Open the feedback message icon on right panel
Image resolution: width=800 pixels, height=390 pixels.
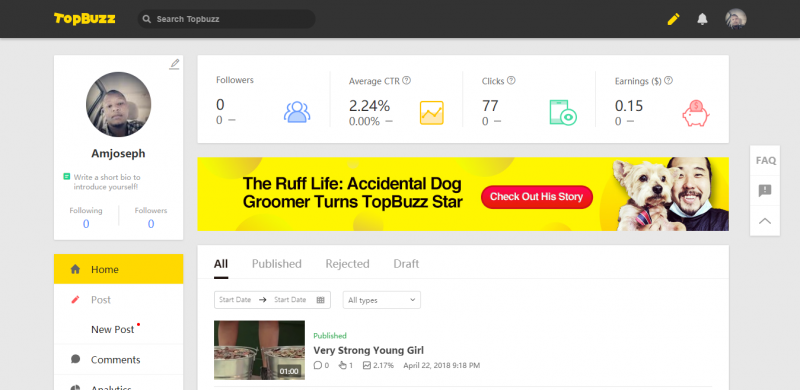coord(765,190)
